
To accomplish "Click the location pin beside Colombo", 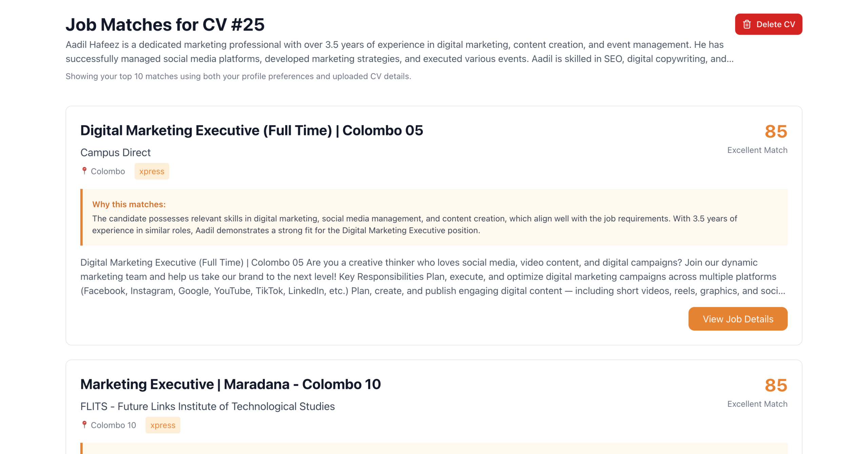I will pyautogui.click(x=84, y=171).
